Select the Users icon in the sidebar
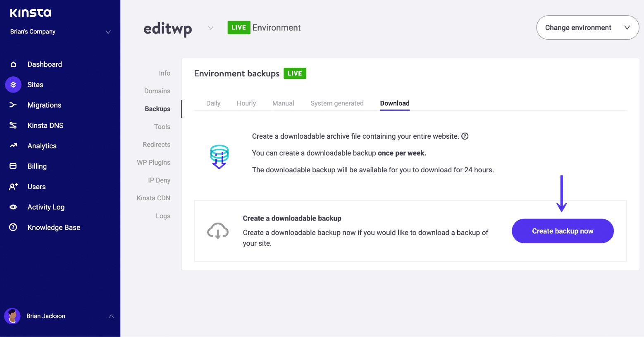Screen dimensions: 644x337 [x=13, y=186]
